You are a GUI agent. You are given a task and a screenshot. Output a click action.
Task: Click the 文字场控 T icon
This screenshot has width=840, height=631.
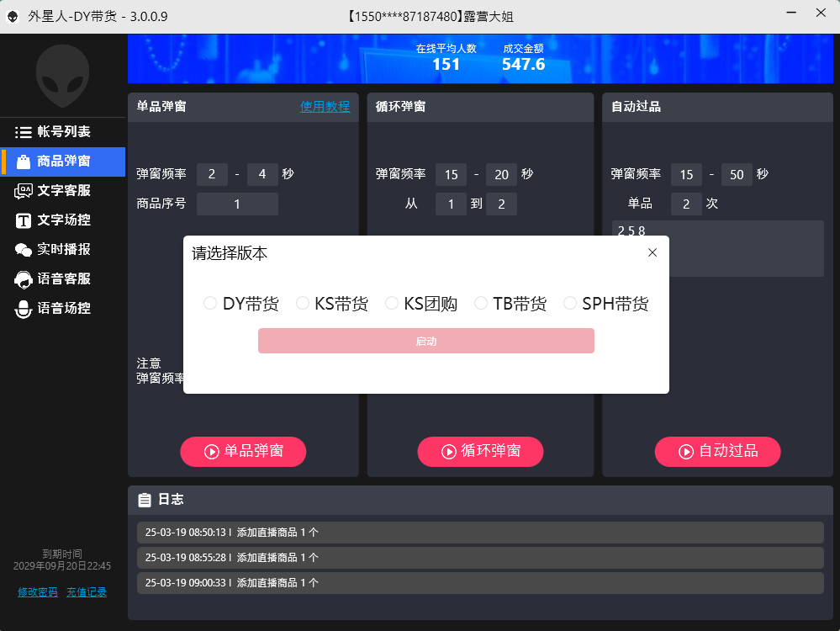[x=23, y=220]
